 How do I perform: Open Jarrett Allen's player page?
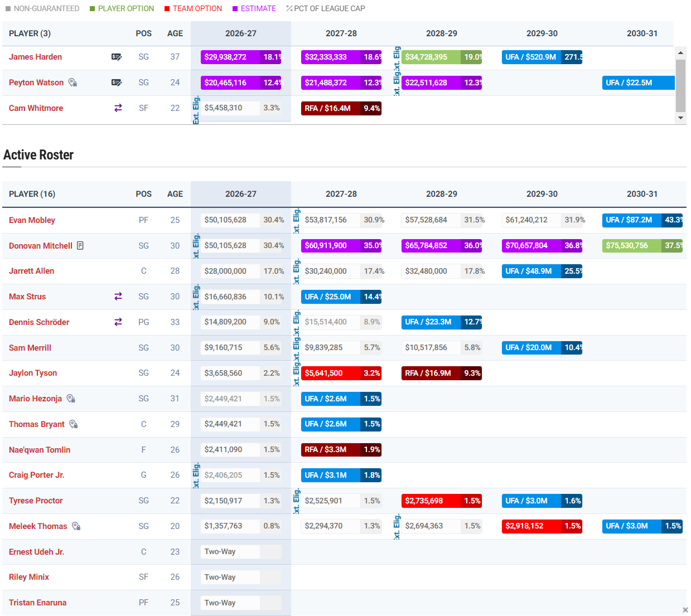(31, 271)
